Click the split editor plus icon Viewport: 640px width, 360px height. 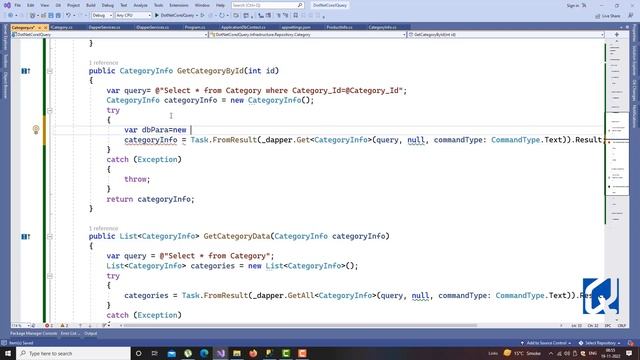click(x=617, y=35)
